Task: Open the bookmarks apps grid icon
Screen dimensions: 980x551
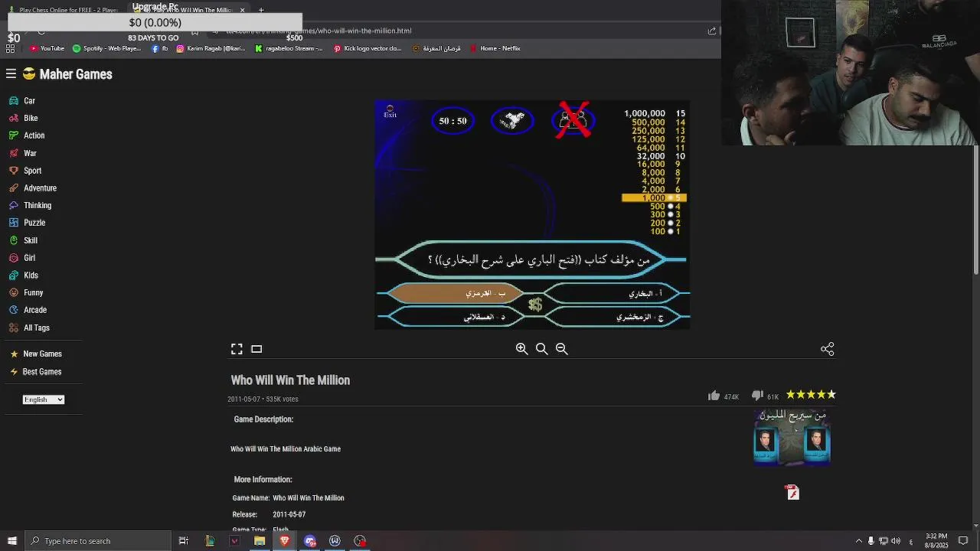Action: pos(11,48)
